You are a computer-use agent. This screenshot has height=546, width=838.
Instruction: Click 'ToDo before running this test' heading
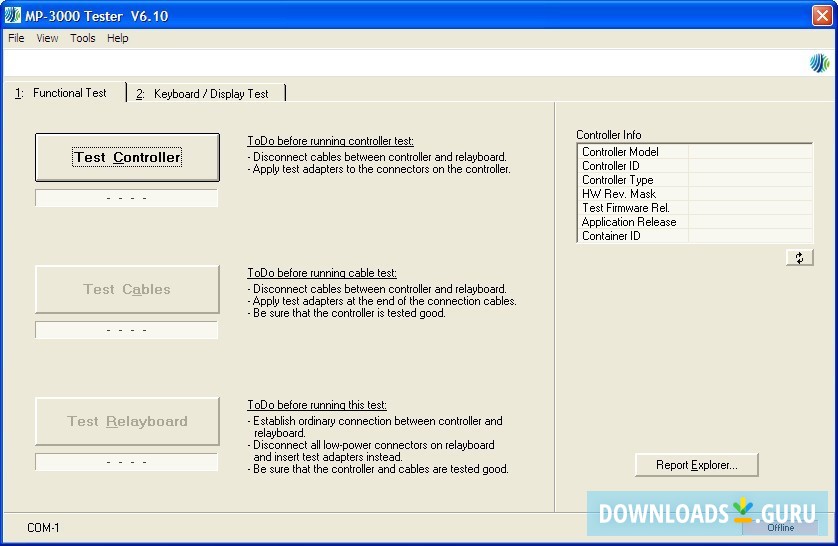point(317,405)
